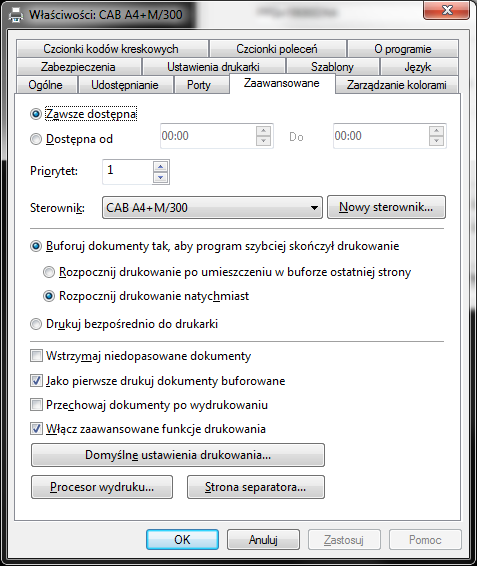
Task: Select the Dostępna od radio button
Action: [36, 139]
